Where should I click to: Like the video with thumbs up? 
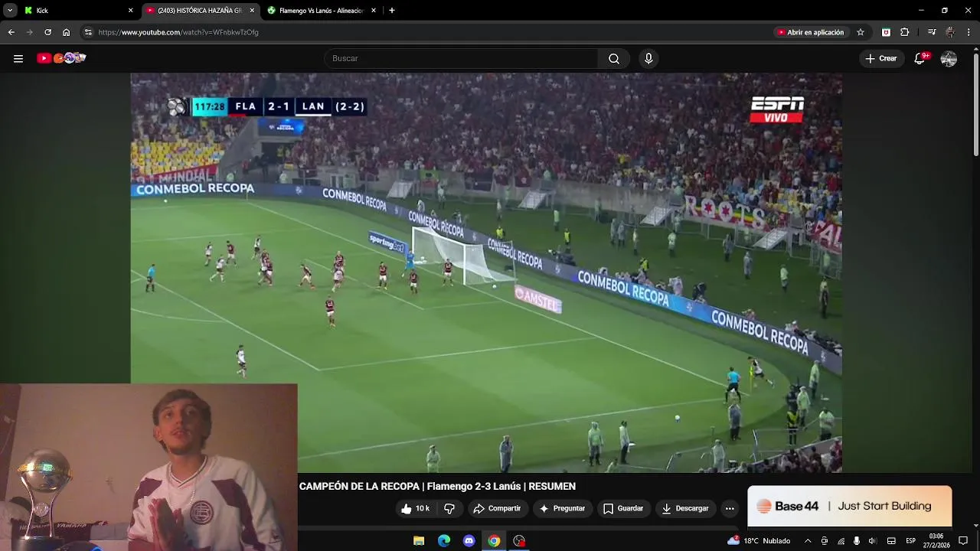click(x=415, y=508)
